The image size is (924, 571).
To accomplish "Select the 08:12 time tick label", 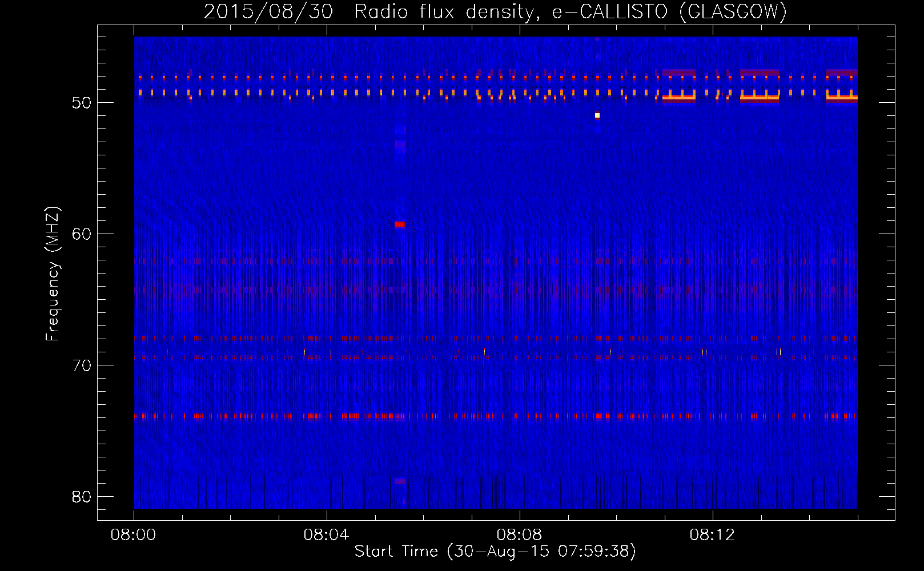I will click(x=713, y=535).
